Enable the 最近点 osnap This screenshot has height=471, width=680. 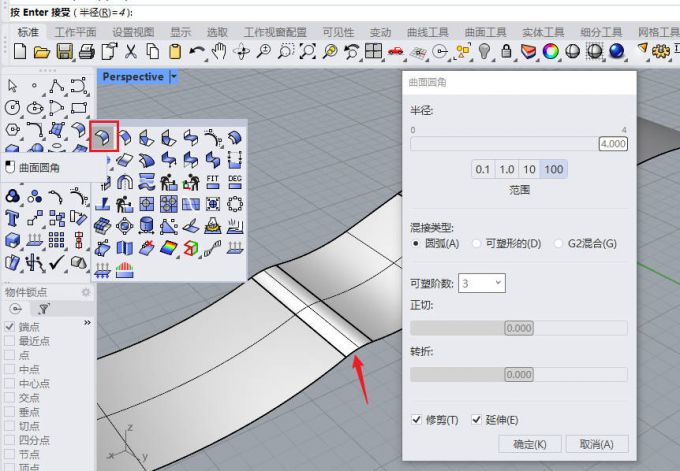(10, 341)
